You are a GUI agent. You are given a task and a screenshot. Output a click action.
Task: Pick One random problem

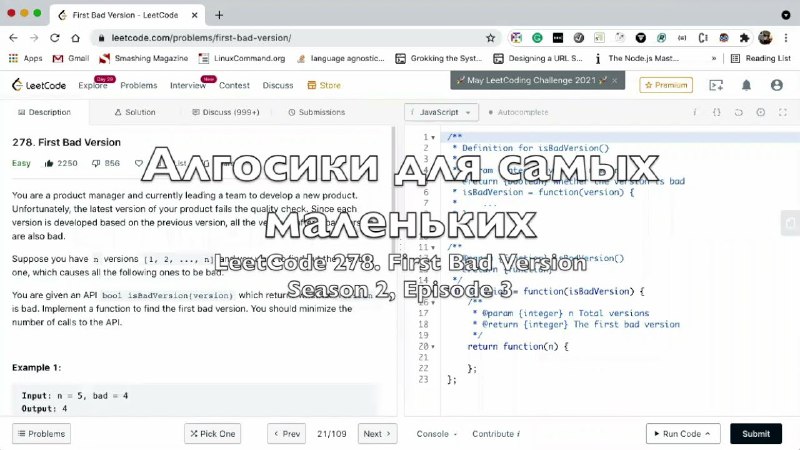(x=213, y=434)
